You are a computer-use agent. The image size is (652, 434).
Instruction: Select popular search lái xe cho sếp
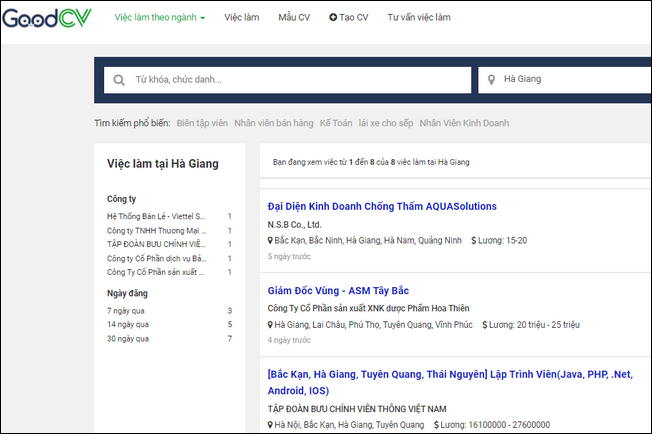point(385,123)
